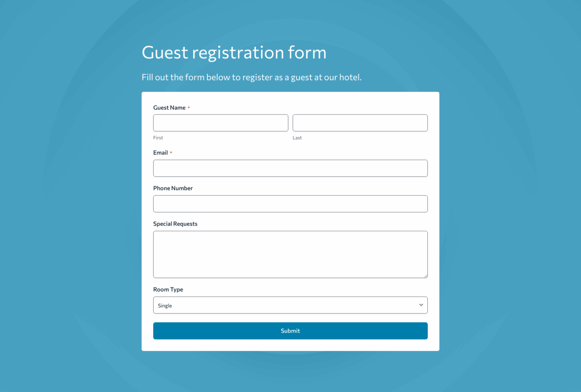This screenshot has width=581, height=392.
Task: Click the Email field label
Action: (x=160, y=153)
